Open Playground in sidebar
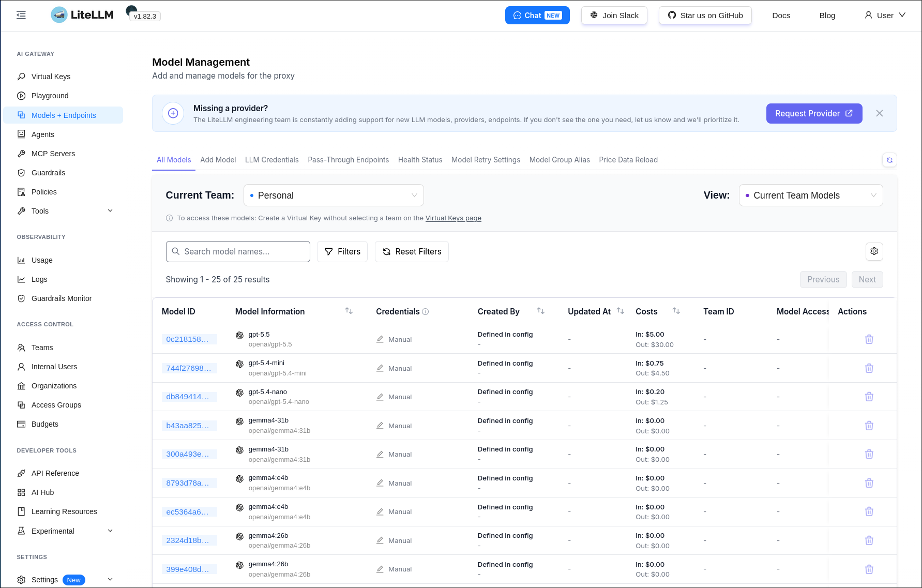922x588 pixels. coord(63,96)
